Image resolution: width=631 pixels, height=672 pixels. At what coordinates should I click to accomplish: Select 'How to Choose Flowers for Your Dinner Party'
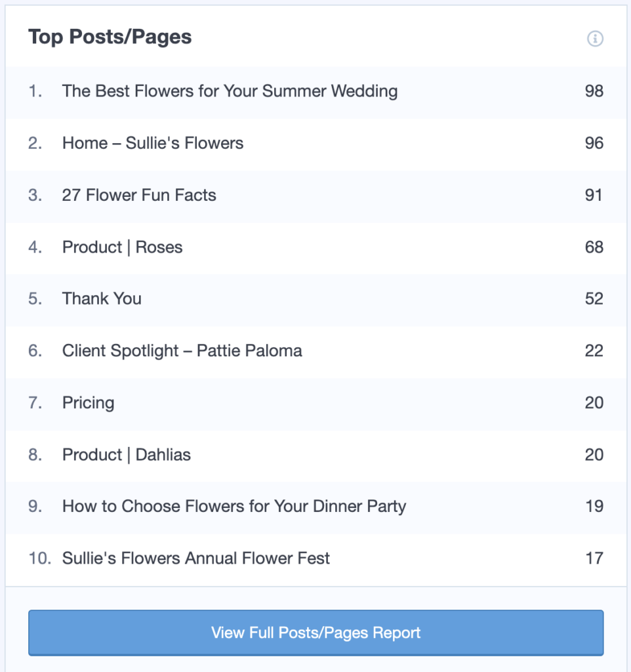[x=234, y=506]
